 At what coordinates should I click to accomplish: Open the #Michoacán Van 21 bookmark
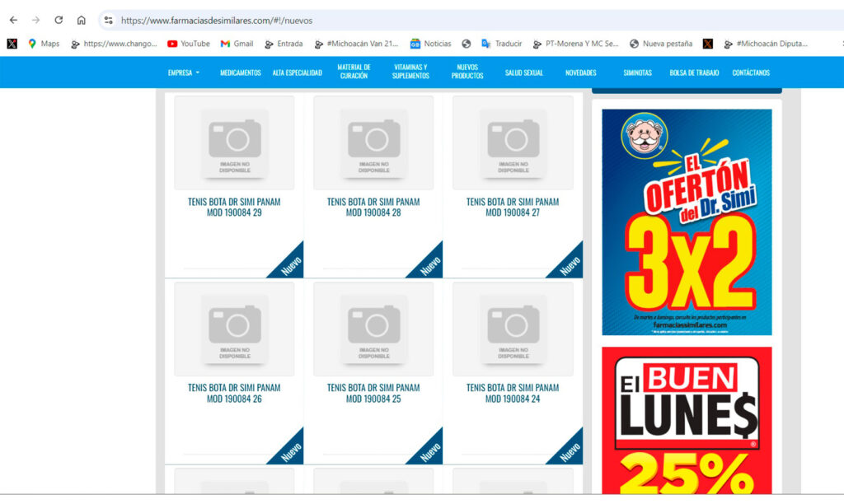pos(356,44)
